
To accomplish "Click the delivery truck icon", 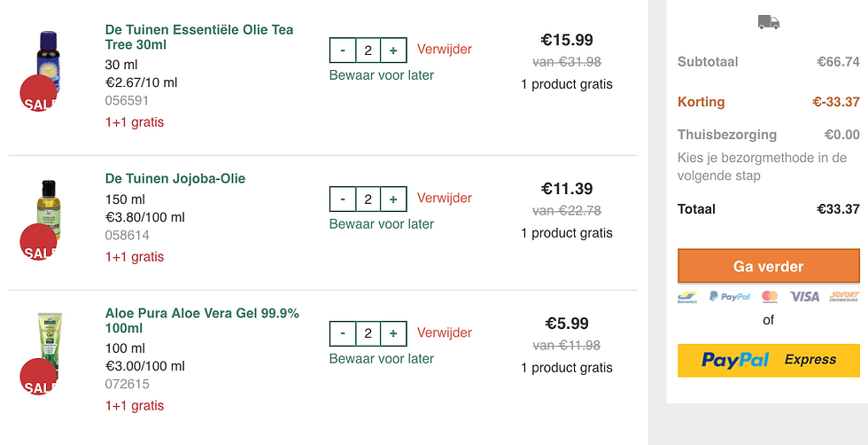I will (769, 22).
